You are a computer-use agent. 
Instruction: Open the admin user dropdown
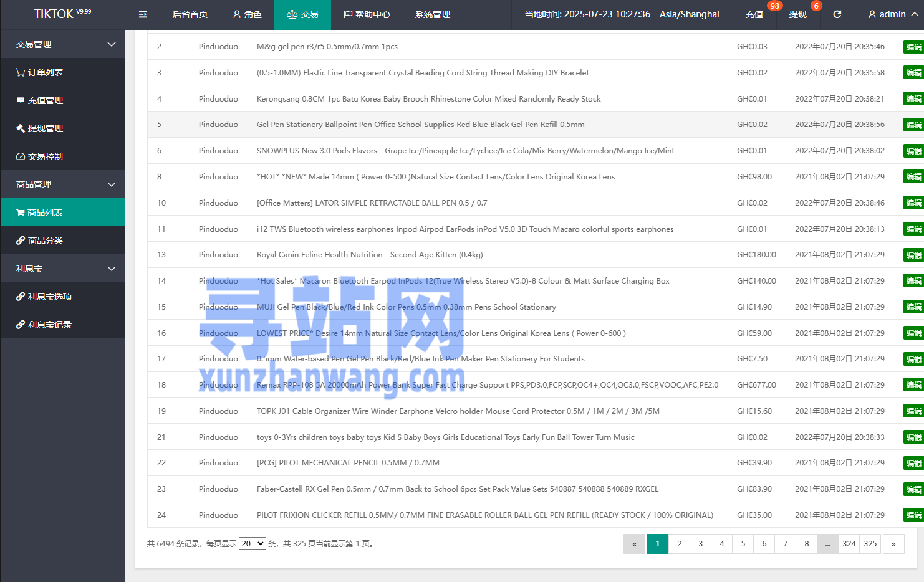click(x=893, y=14)
